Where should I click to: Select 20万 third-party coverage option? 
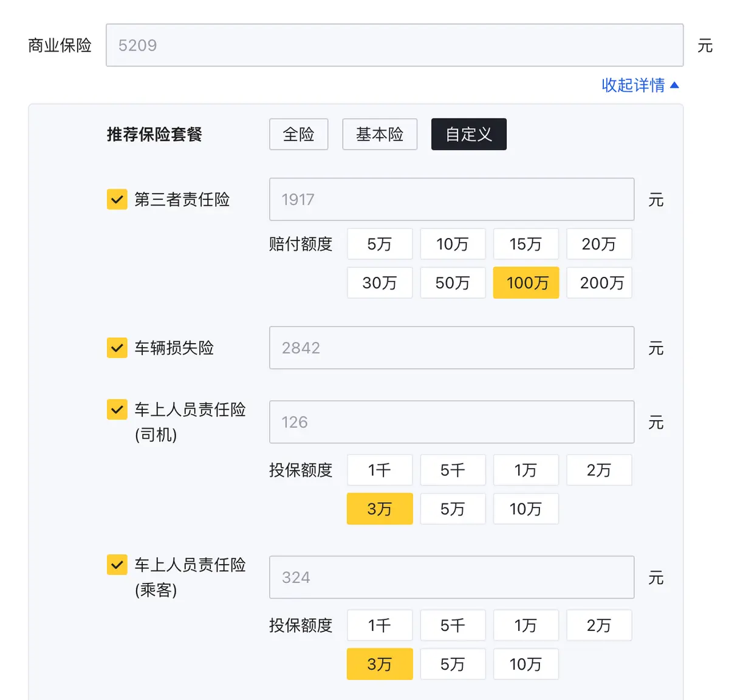tap(600, 244)
